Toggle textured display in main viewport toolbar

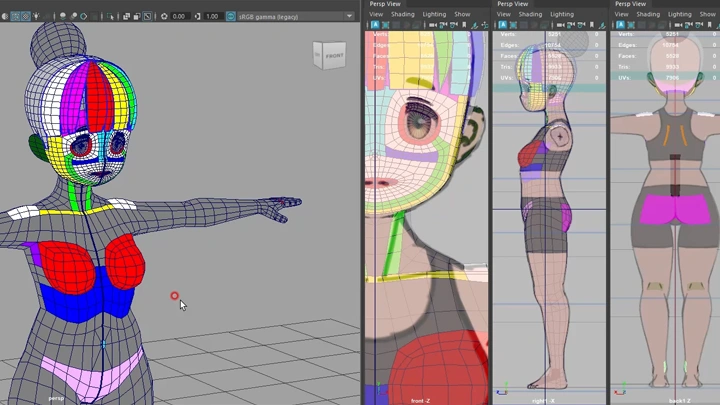pos(26,17)
